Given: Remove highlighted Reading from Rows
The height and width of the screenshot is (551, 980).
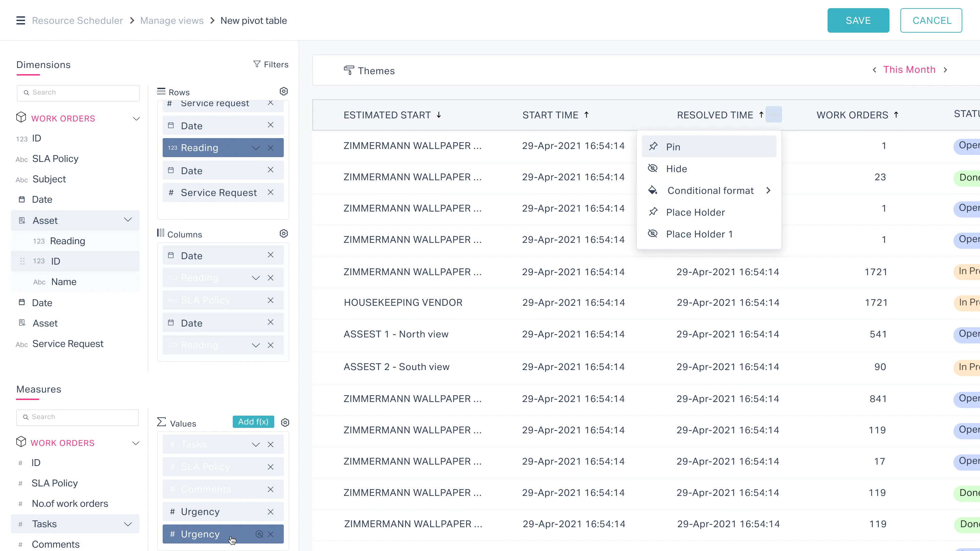Looking at the screenshot, I should 271,148.
